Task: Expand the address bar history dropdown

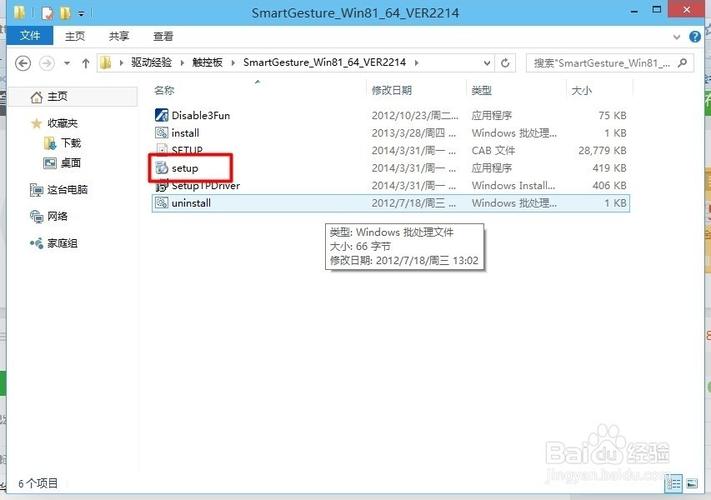Action: point(487,63)
